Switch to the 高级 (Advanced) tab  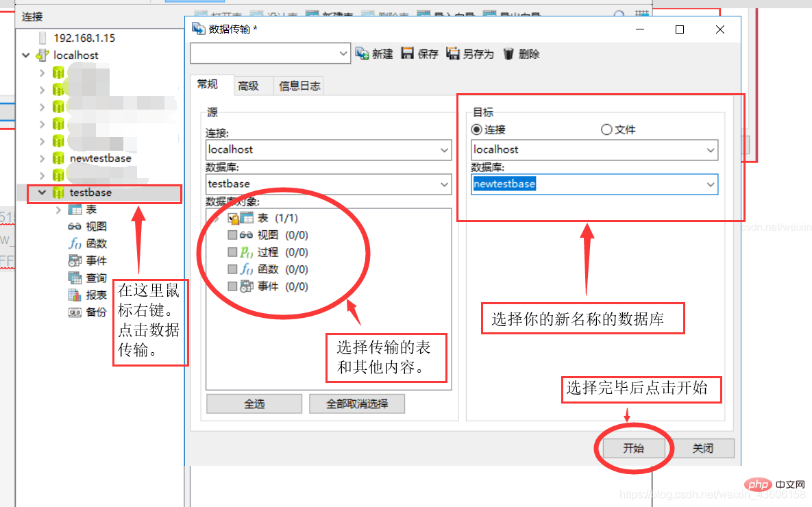(x=249, y=86)
